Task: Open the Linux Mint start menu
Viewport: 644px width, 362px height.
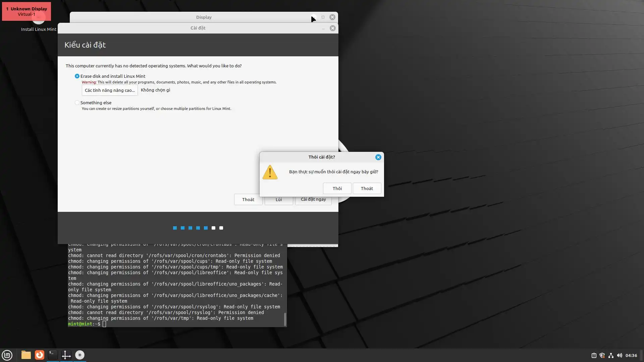Action: click(7, 355)
